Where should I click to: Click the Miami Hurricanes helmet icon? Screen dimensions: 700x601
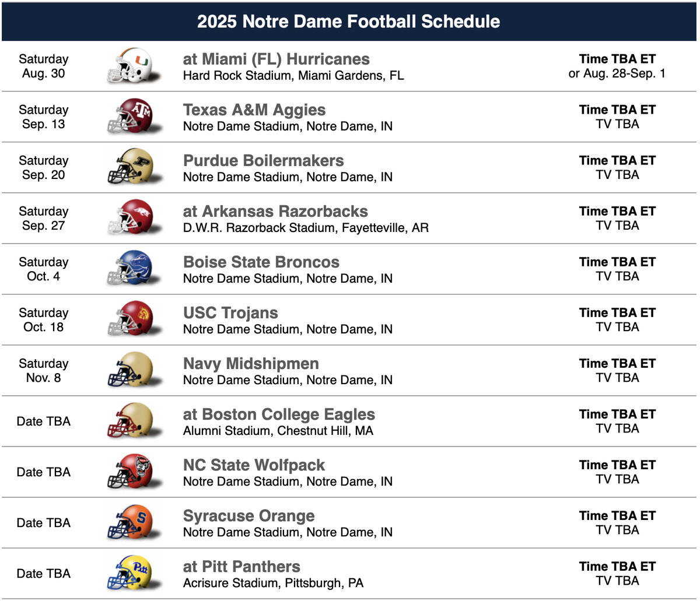129,66
